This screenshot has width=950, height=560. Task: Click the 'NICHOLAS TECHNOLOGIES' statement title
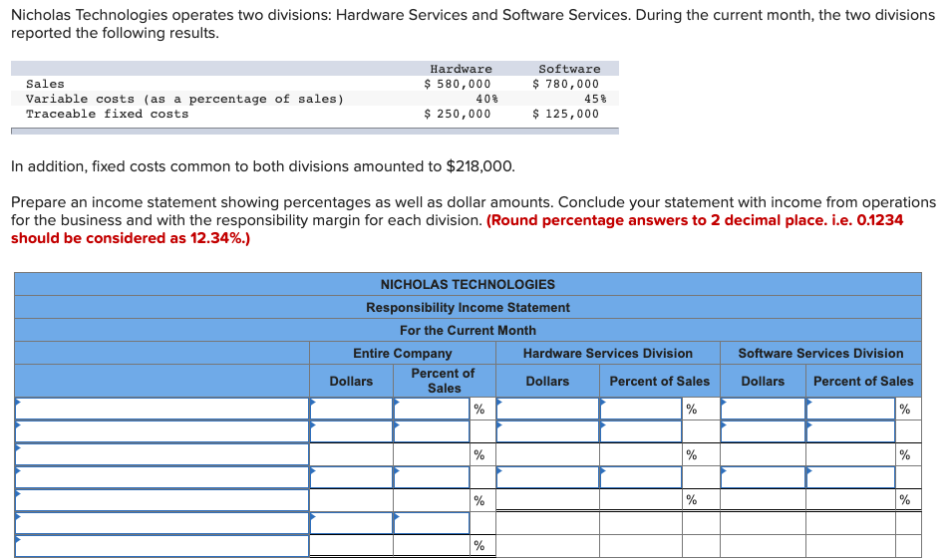coord(468,284)
